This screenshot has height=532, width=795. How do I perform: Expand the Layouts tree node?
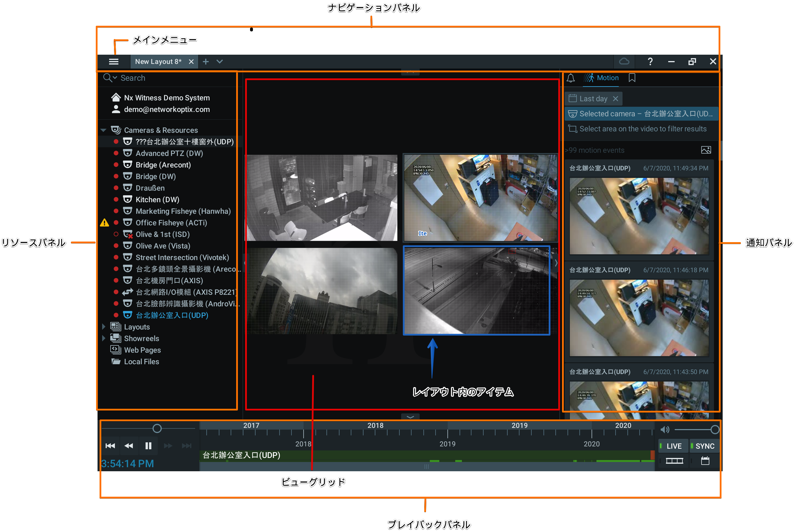pyautogui.click(x=104, y=327)
